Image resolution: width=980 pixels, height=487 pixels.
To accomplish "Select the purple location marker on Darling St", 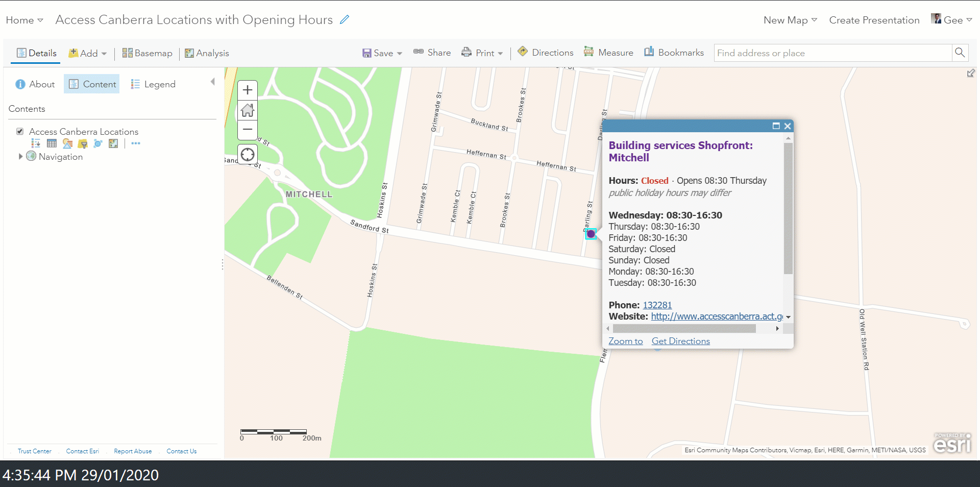I will [591, 234].
